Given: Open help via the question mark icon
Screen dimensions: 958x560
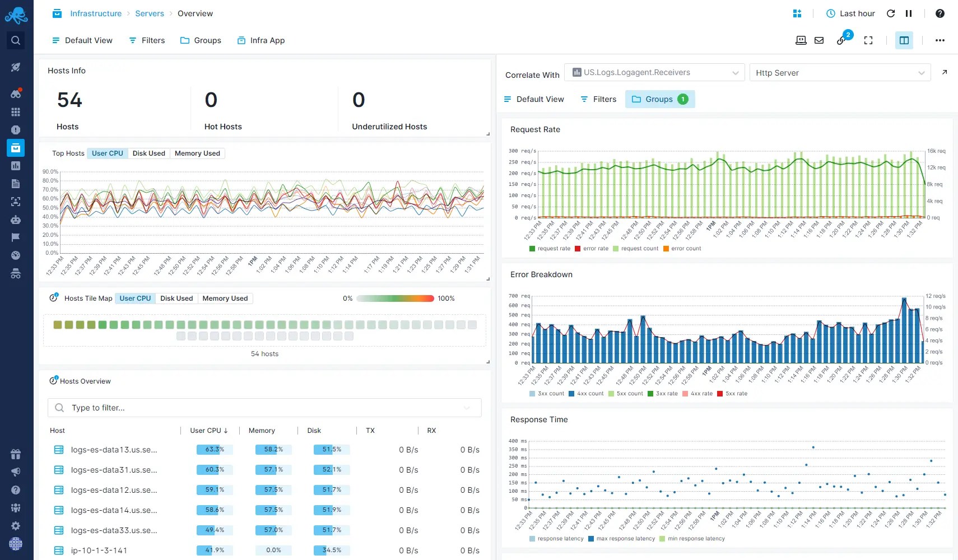Looking at the screenshot, I should (x=940, y=13).
